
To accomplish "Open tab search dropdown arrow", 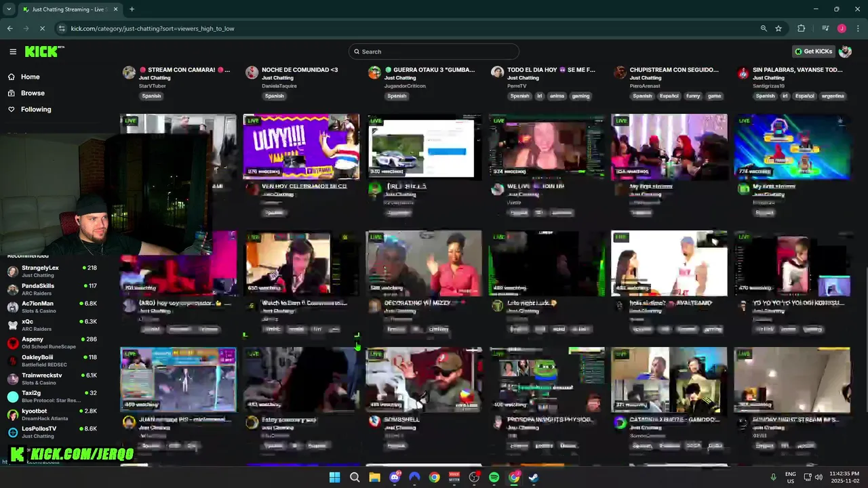I will click(x=8, y=9).
